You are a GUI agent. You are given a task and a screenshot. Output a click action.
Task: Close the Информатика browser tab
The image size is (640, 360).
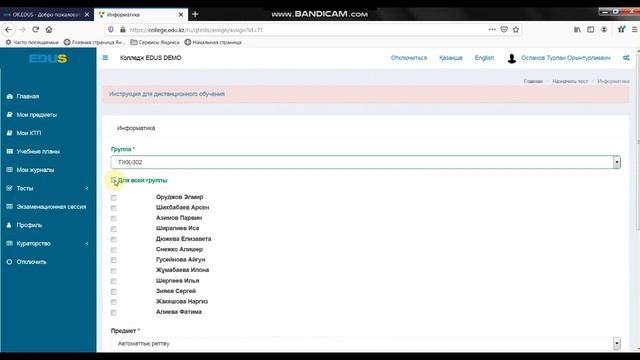181,15
